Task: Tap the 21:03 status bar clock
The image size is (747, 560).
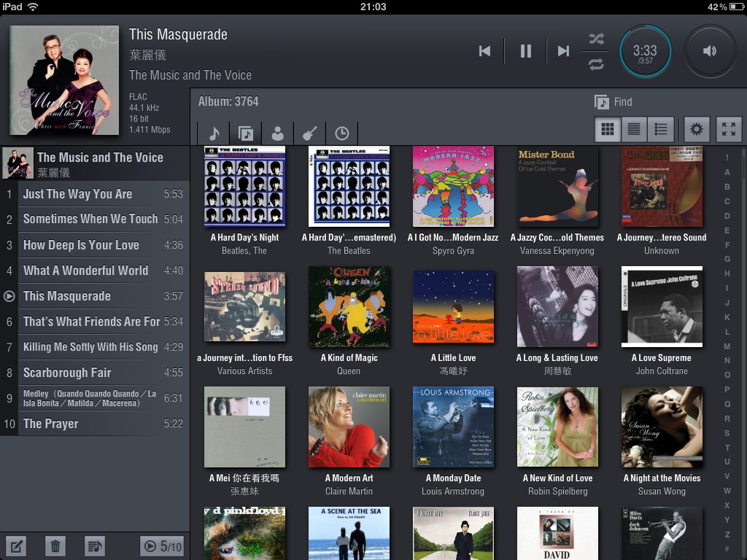Action: 373,7
